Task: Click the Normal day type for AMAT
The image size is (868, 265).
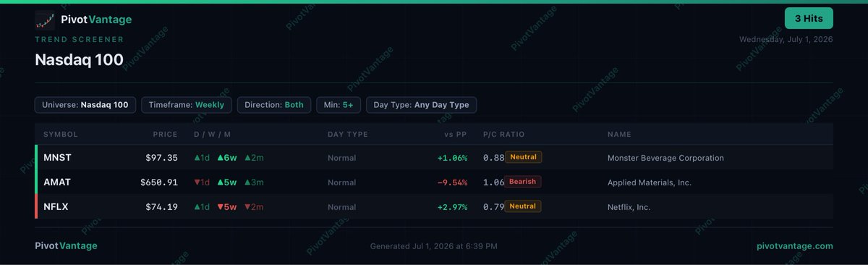Action: (341, 182)
